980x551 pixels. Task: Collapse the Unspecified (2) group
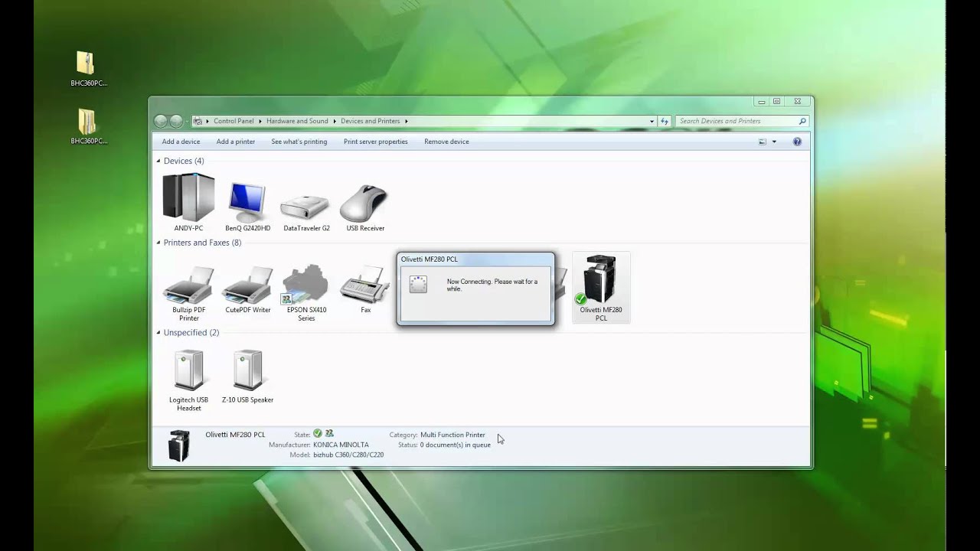point(158,333)
